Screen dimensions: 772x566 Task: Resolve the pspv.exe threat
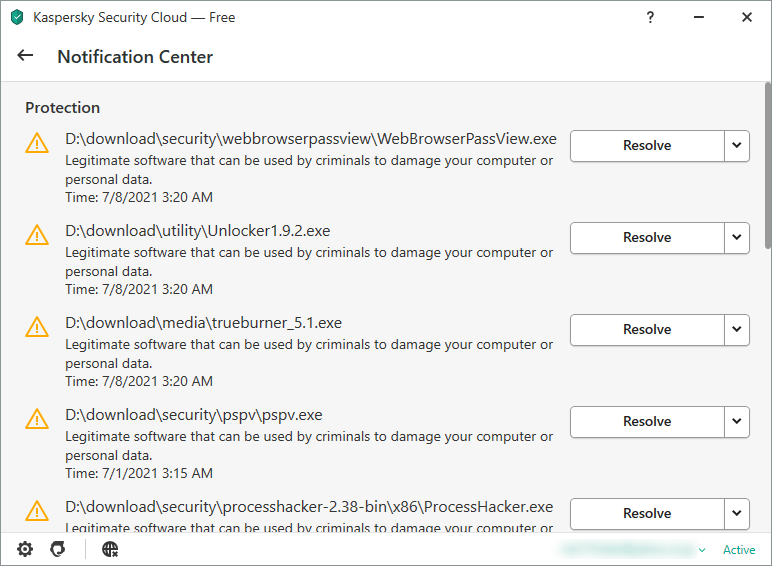[647, 422]
